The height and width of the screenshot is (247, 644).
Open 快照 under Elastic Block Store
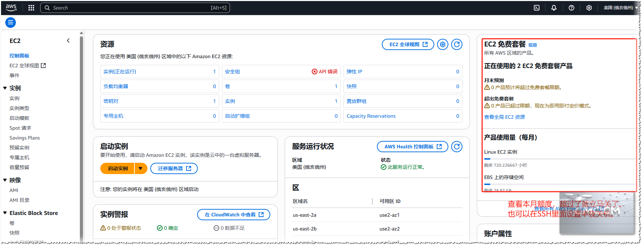point(14,233)
